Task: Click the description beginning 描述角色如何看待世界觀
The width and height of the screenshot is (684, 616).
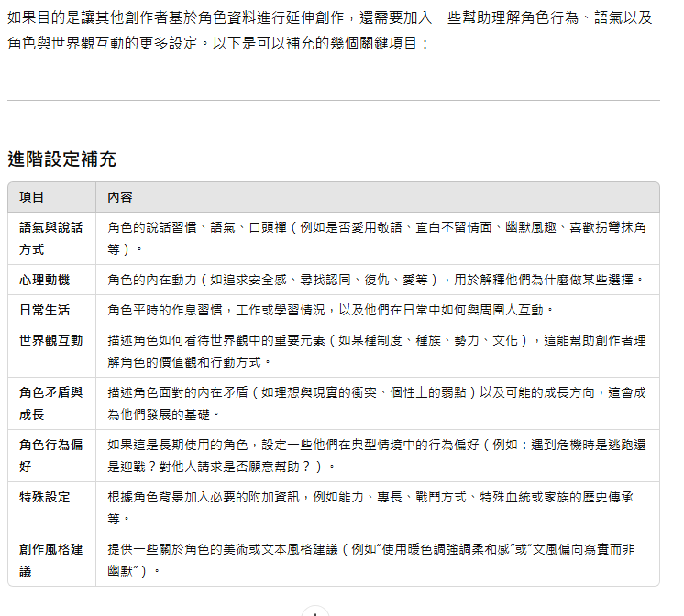Action: pos(377,351)
